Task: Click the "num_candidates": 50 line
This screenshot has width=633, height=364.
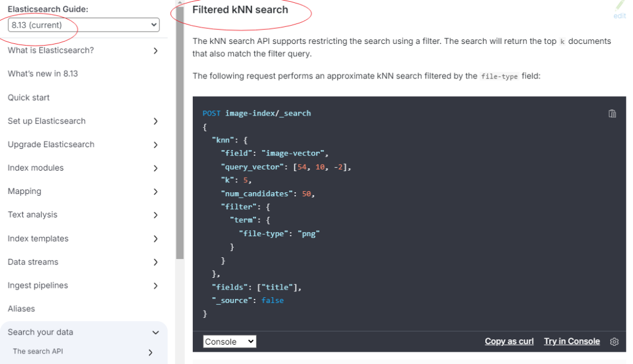Action: pyautogui.click(x=267, y=193)
